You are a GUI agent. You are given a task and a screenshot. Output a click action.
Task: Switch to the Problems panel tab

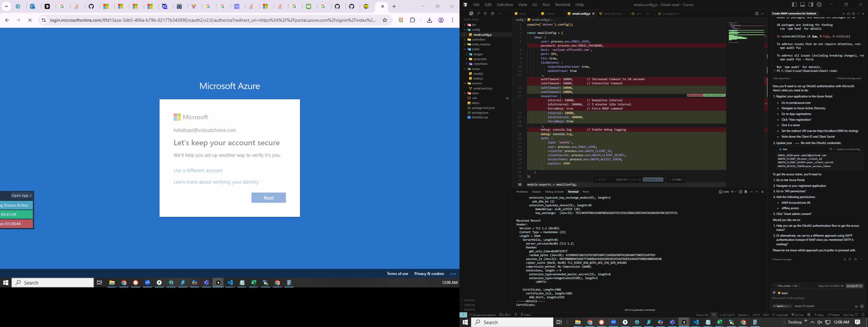[522, 192]
